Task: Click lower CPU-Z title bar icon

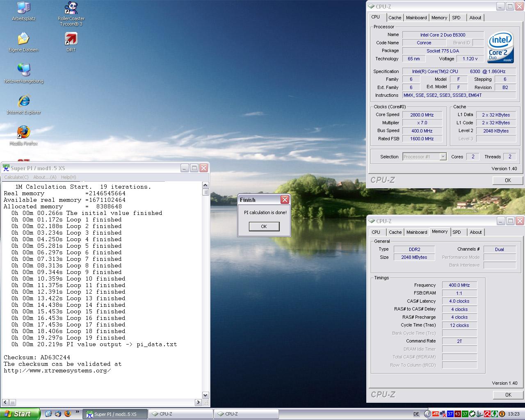Action: [372, 221]
